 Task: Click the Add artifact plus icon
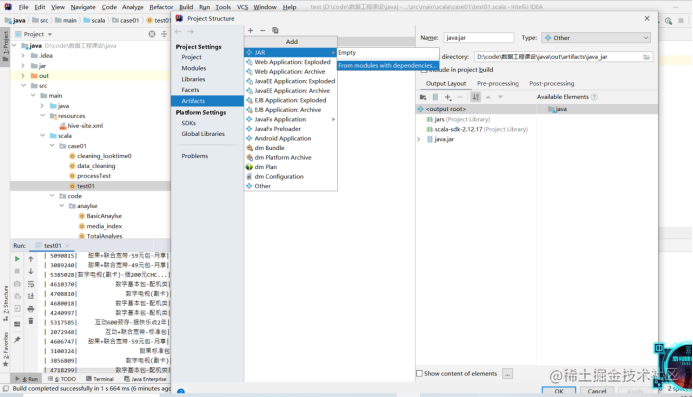251,31
